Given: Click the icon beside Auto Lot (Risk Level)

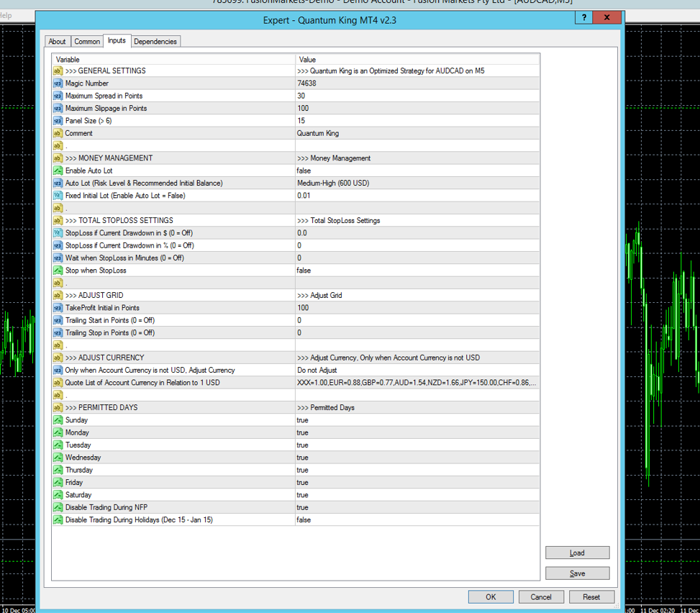Looking at the screenshot, I should pos(58,183).
